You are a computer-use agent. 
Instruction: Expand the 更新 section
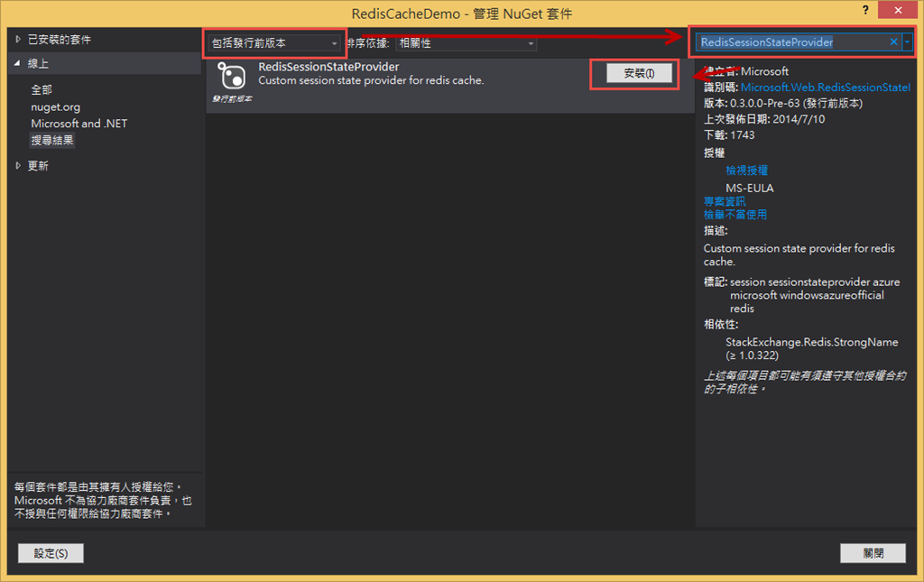point(18,165)
